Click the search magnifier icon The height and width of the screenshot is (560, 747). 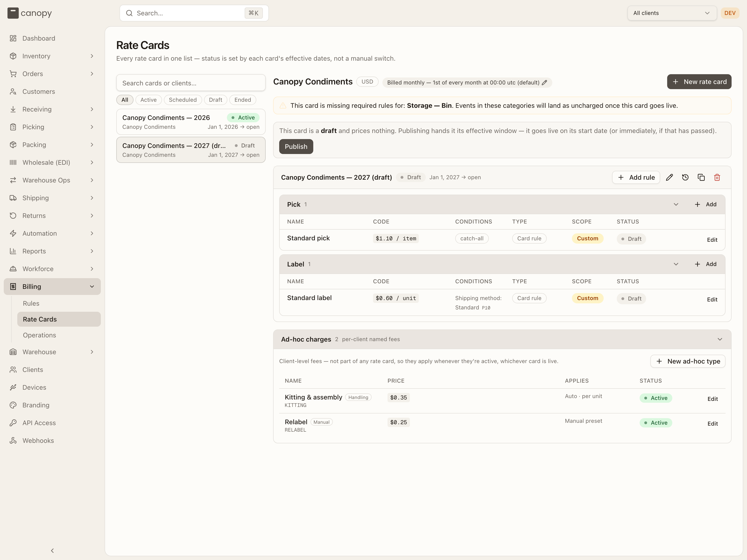pos(129,13)
